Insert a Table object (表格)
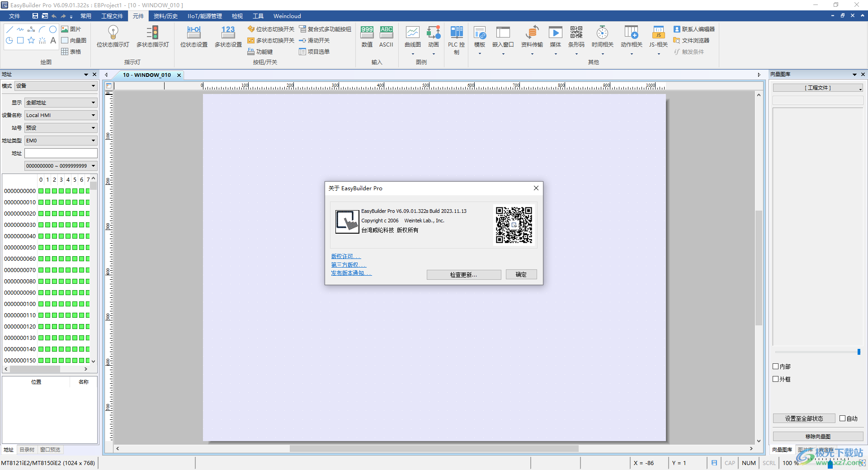The image size is (868, 470). (x=71, y=52)
